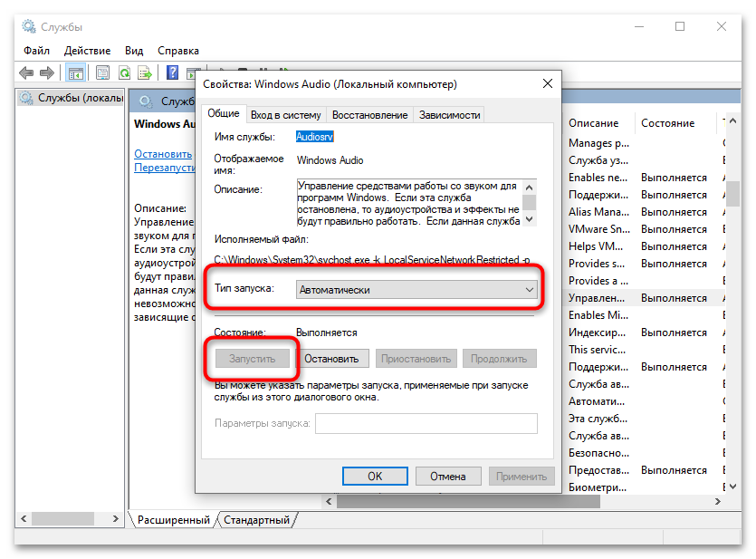The width and height of the screenshot is (756, 559).
Task: Switch to the Общие tab
Action: (224, 113)
